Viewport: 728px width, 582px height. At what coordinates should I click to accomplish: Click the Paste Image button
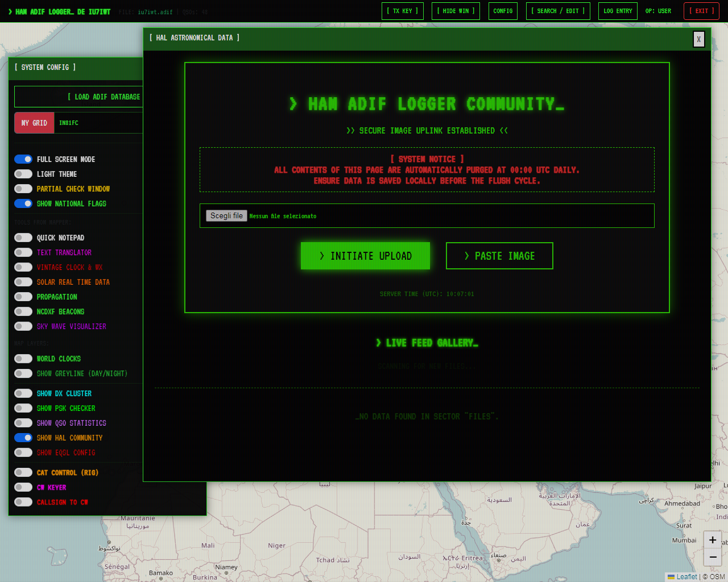(x=499, y=256)
